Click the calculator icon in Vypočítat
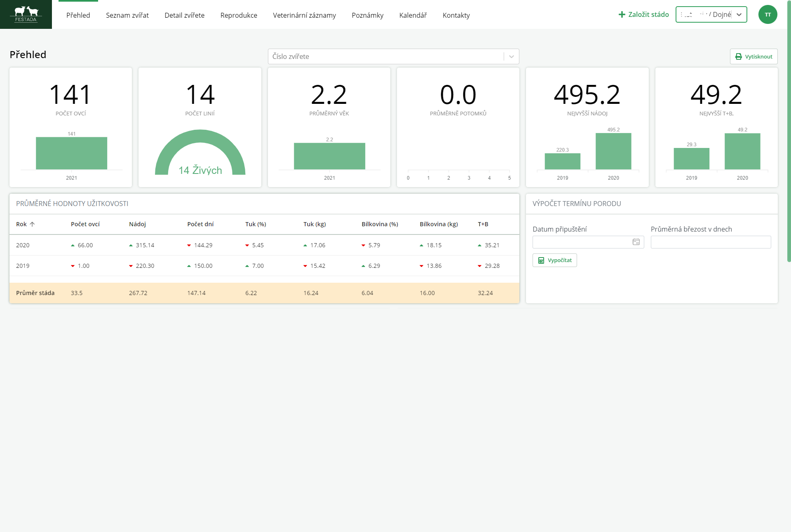This screenshot has height=532, width=791. tap(541, 260)
